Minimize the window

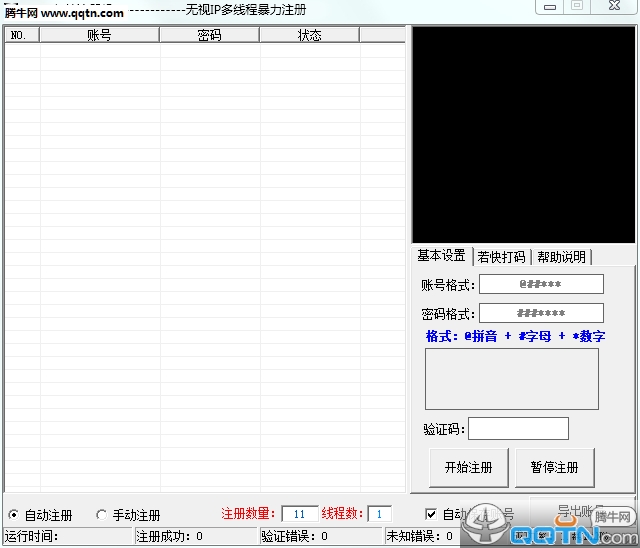(x=550, y=6)
